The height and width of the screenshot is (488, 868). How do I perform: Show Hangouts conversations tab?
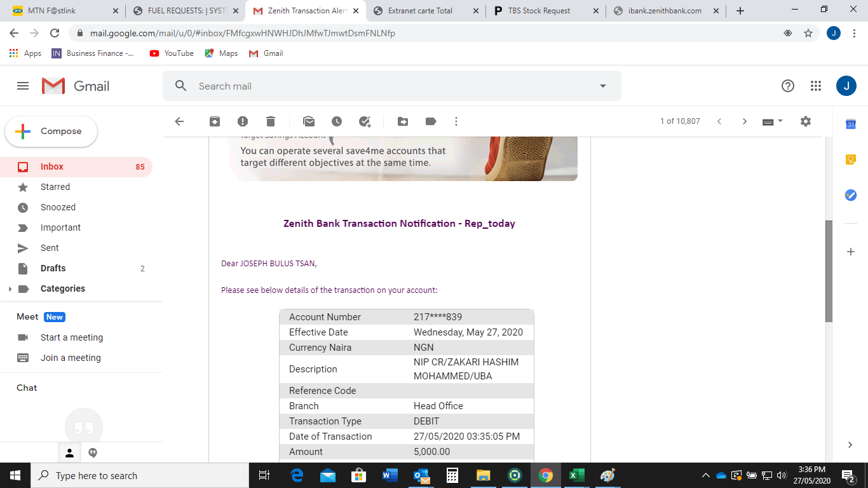point(93,453)
